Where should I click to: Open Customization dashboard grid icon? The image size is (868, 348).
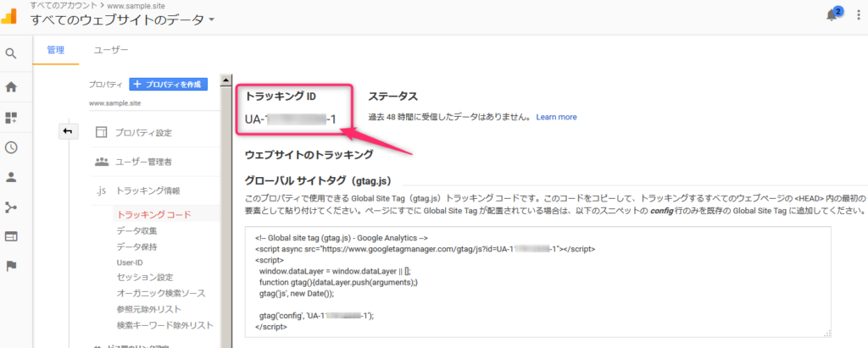tap(11, 118)
